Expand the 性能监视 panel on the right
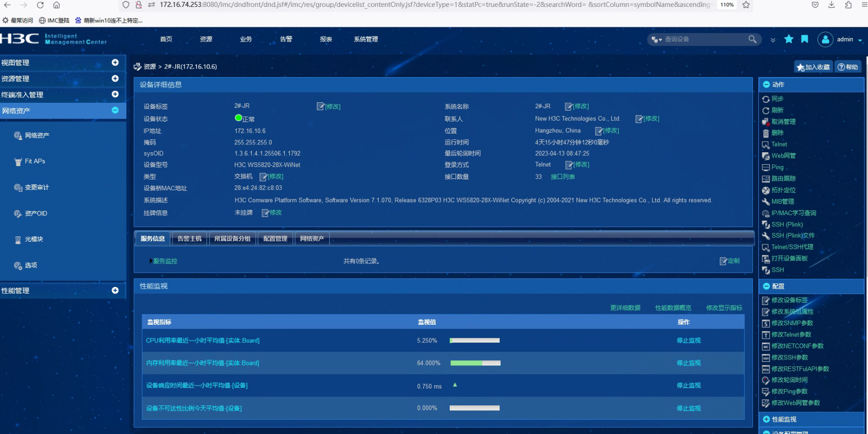This screenshot has height=434, width=868. coord(766,419)
